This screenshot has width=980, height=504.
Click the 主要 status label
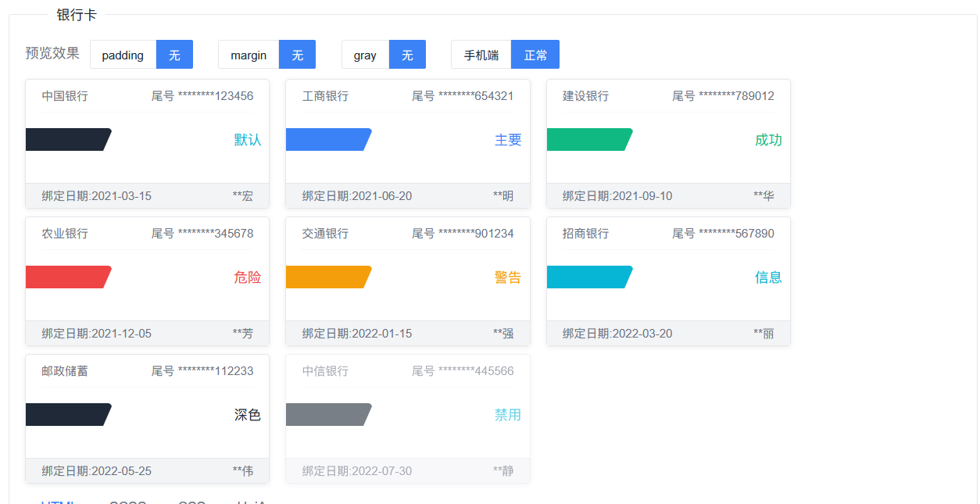coord(508,140)
